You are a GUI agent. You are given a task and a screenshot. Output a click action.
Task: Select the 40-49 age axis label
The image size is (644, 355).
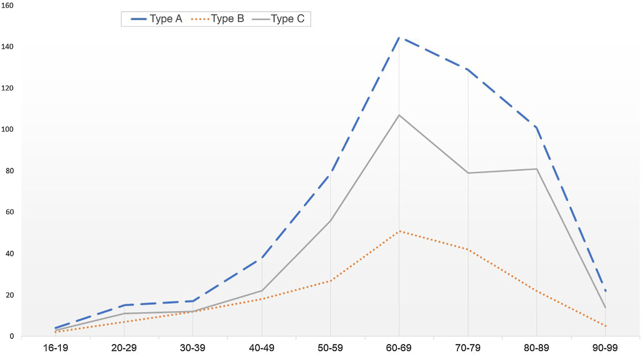(x=262, y=348)
